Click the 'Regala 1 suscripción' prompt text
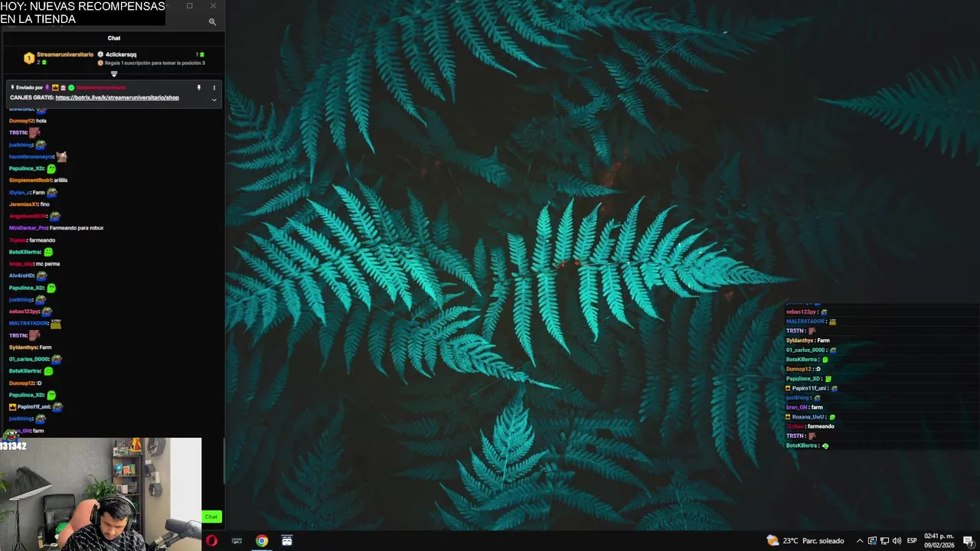 click(x=155, y=63)
